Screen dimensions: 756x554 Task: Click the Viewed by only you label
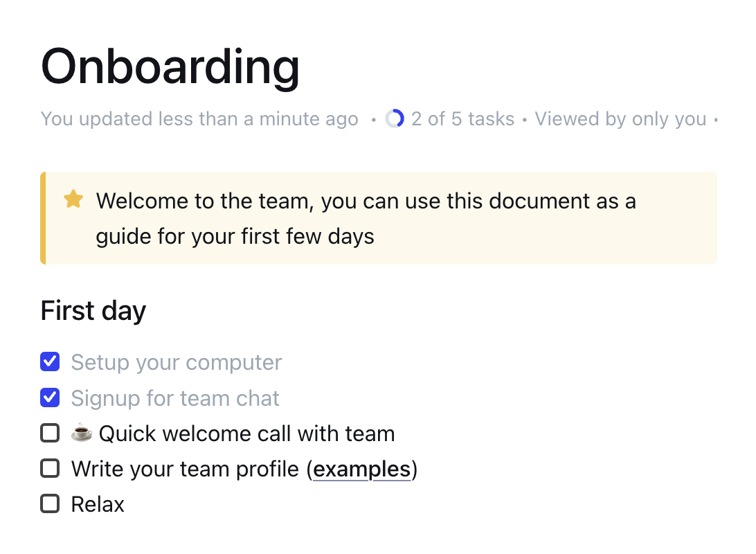point(620,118)
